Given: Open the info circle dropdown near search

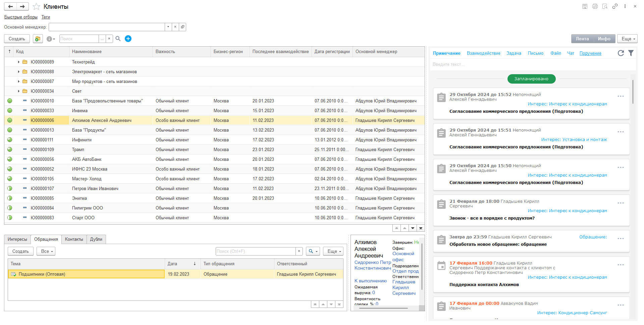Looking at the screenshot, I should [x=51, y=39].
